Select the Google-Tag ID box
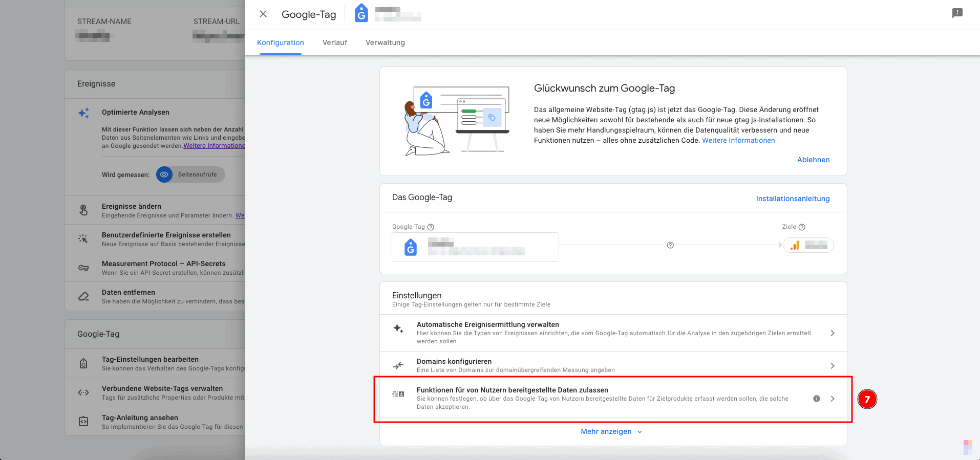The image size is (980, 460). coord(475,247)
